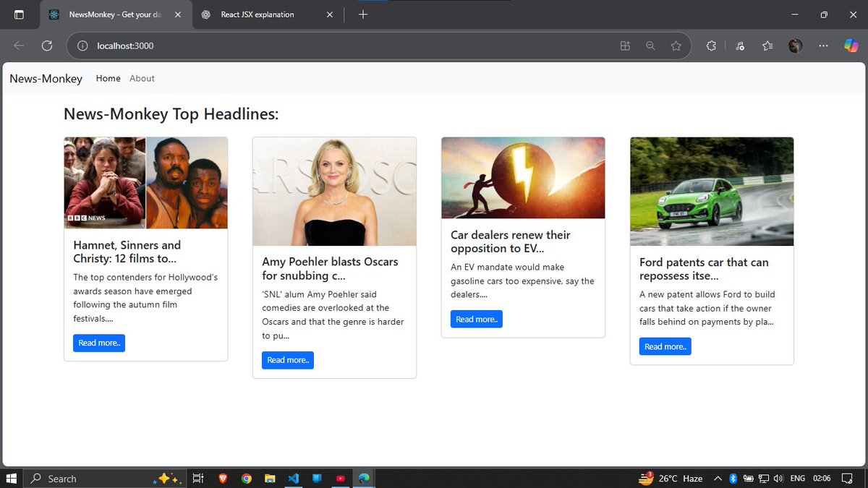Switch to Visual Studio Code in taskbar
Screen dimensions: 868x488
pos(293,479)
